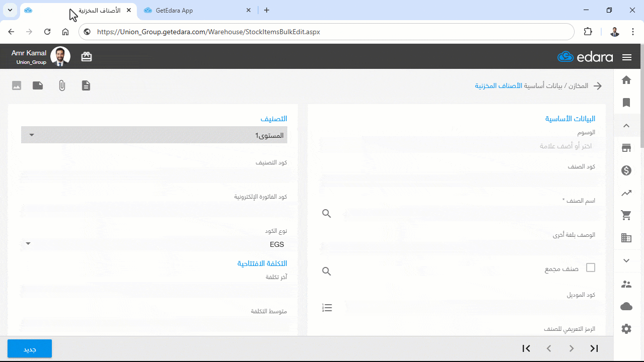Select the الأصناف المخزنية browser tab
Viewport: 644px width, 362px height.
pyautogui.click(x=79, y=10)
